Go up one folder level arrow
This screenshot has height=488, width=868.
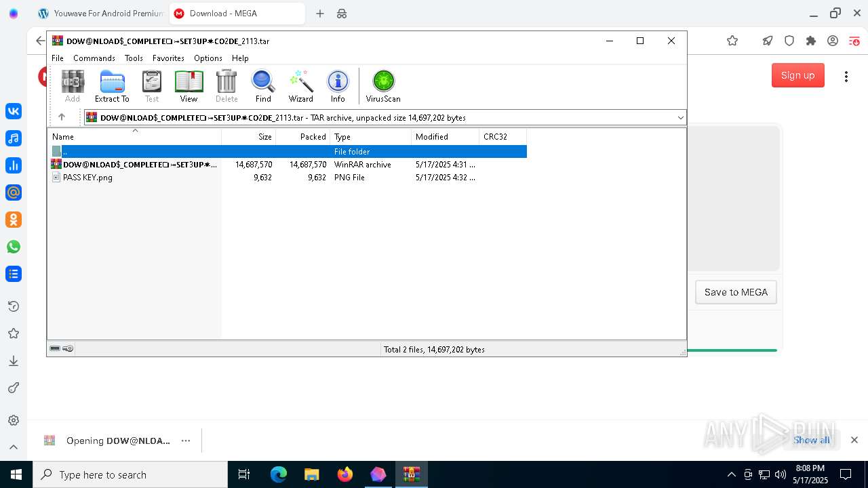tap(62, 117)
